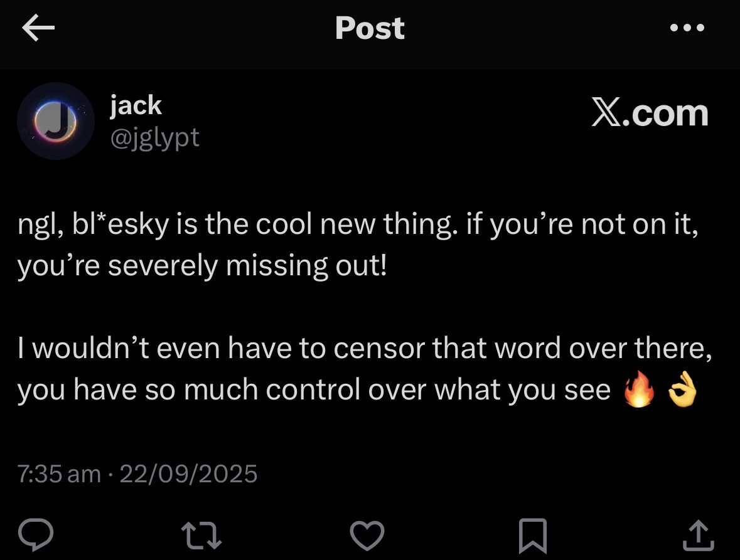The height and width of the screenshot is (560, 740).
Task: Click the 22/09/2025 post date
Action: pos(188,473)
